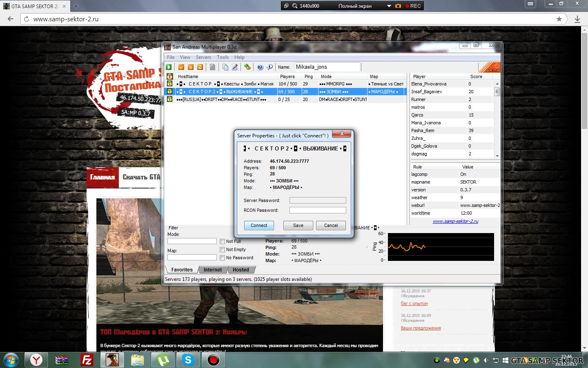Image resolution: width=588 pixels, height=368 pixels.
Task: Click lock icon of СЕКТОР 2 server row
Action: click(169, 92)
